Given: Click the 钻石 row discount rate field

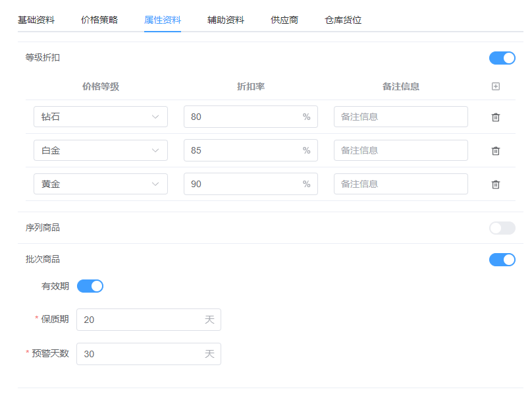Looking at the screenshot, I should [x=244, y=117].
